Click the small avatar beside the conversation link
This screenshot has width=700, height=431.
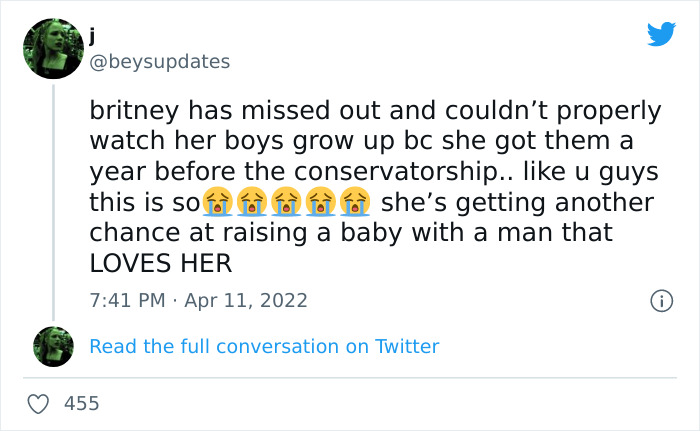point(53,346)
